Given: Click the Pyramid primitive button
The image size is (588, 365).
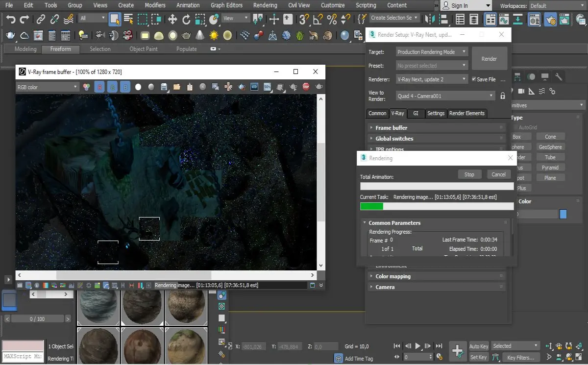Looking at the screenshot, I should 550,168.
